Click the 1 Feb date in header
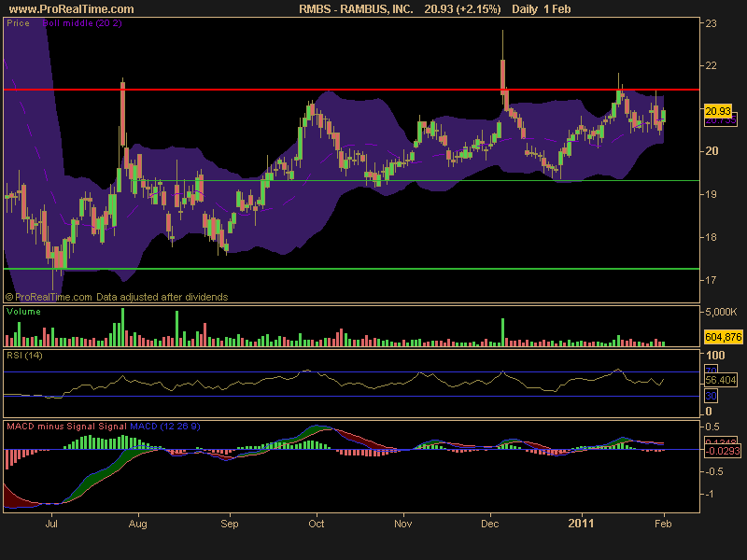This screenshot has width=747, height=560. pos(556,9)
